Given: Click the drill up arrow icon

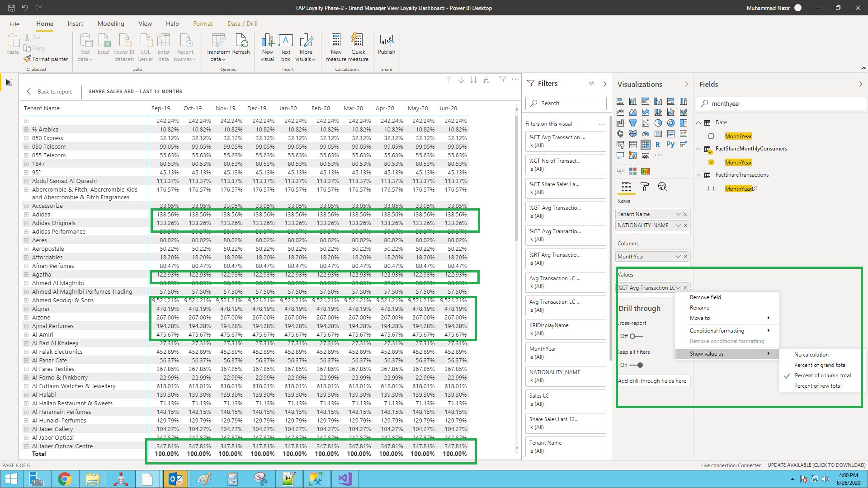Looking at the screenshot, I should point(448,80).
